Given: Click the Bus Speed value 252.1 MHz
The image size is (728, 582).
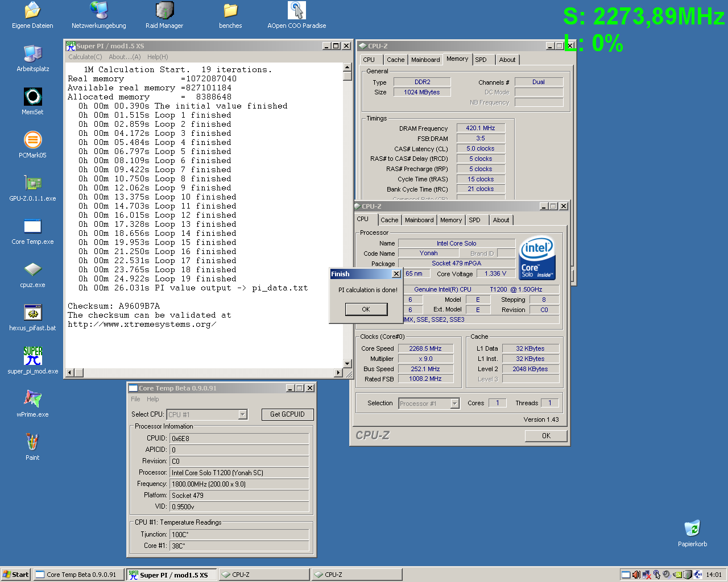Looking at the screenshot, I should point(425,369).
